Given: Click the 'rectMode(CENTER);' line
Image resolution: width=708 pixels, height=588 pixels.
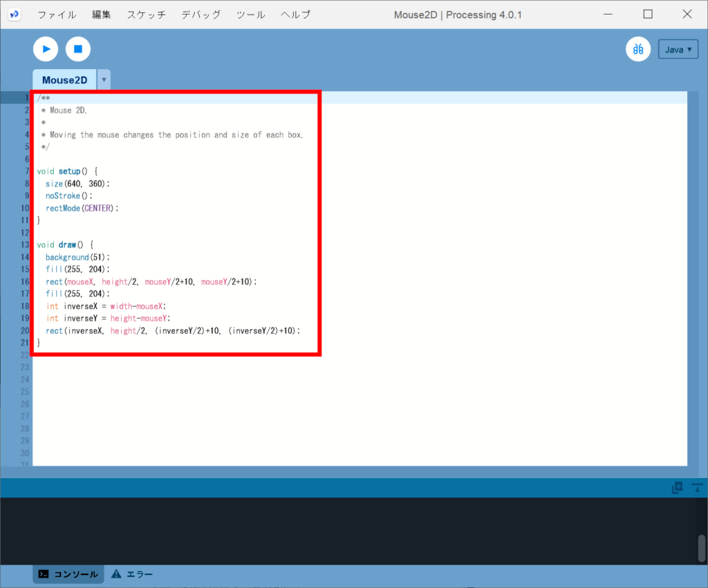Looking at the screenshot, I should [82, 208].
